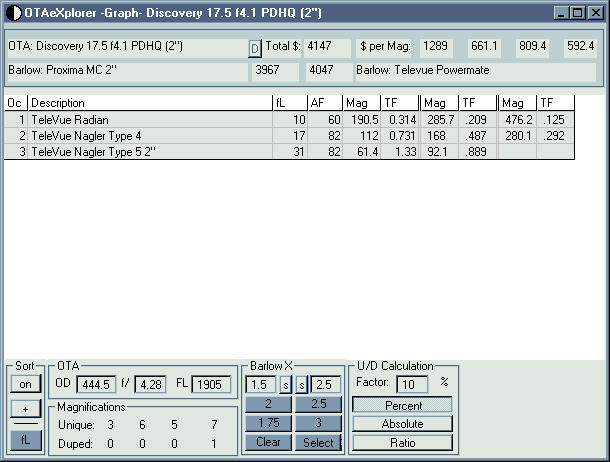Select the fL sort button

coord(25,440)
